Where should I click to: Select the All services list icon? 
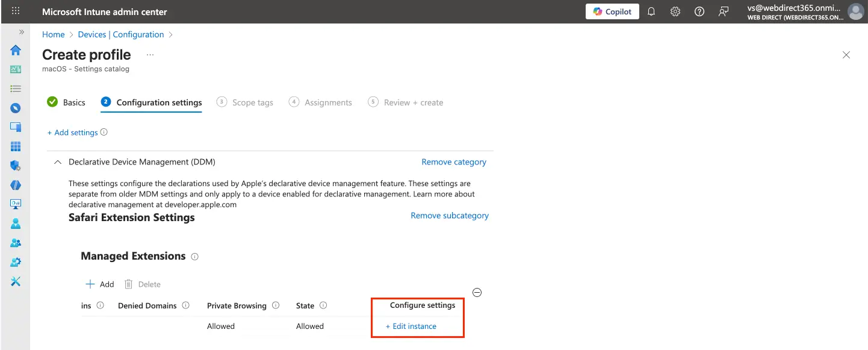tap(16, 89)
